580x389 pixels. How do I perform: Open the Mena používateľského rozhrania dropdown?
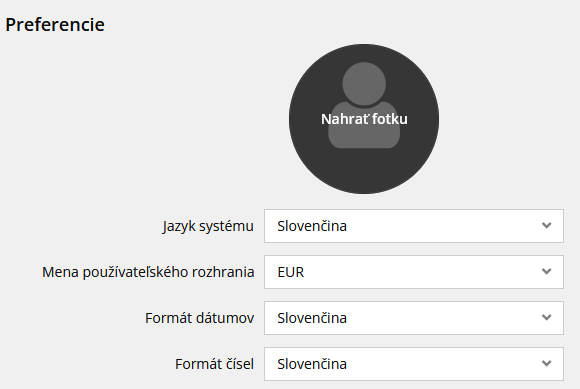[414, 272]
